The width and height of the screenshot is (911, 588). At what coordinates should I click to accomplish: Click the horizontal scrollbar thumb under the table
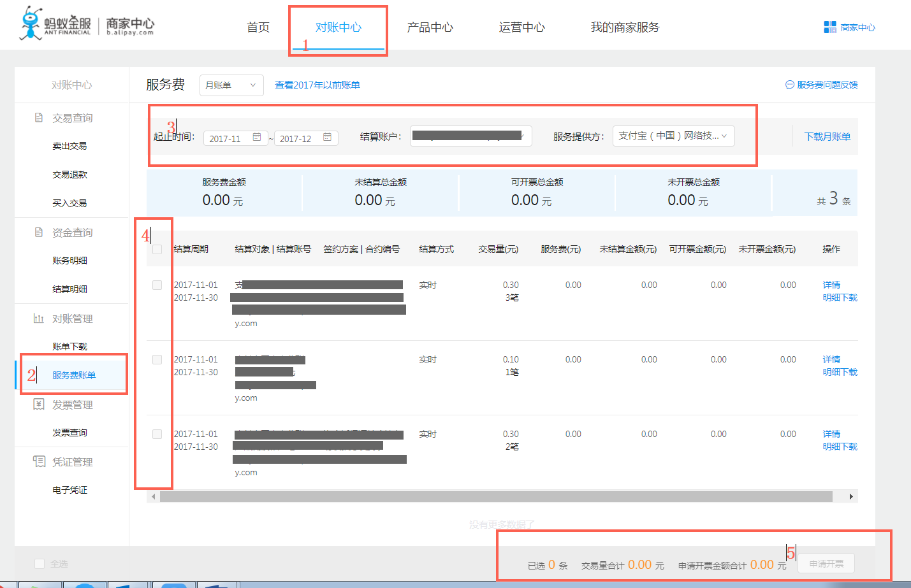pyautogui.click(x=496, y=496)
